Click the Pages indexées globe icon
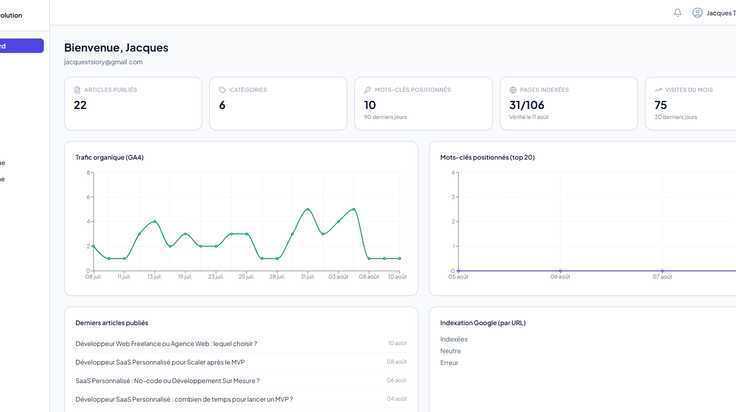The height and width of the screenshot is (412, 736). [513, 90]
